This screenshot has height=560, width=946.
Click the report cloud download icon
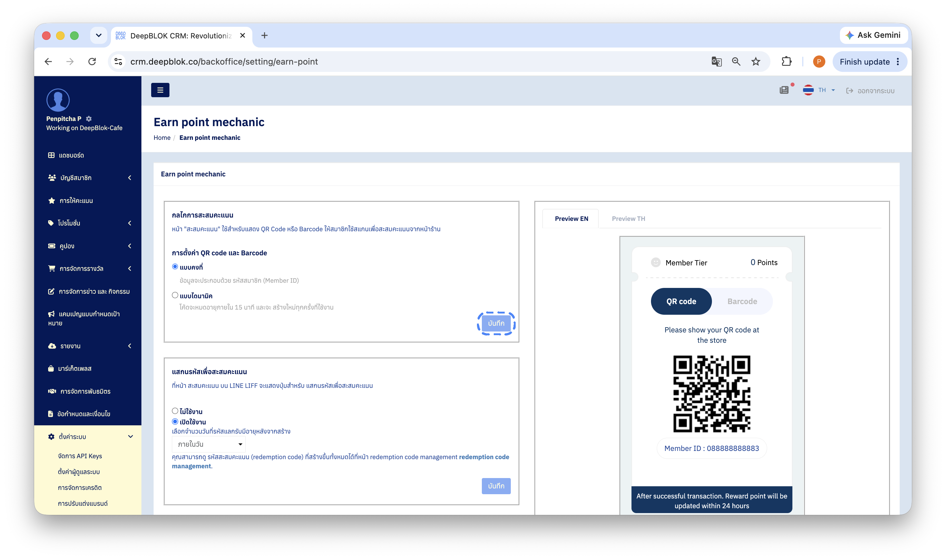click(x=52, y=346)
